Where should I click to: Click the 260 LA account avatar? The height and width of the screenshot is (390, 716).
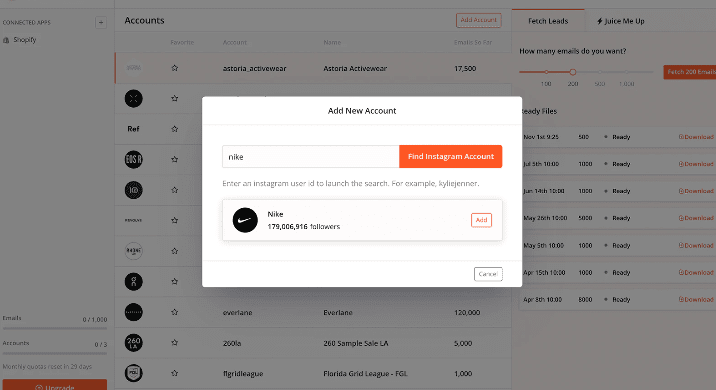(x=133, y=343)
